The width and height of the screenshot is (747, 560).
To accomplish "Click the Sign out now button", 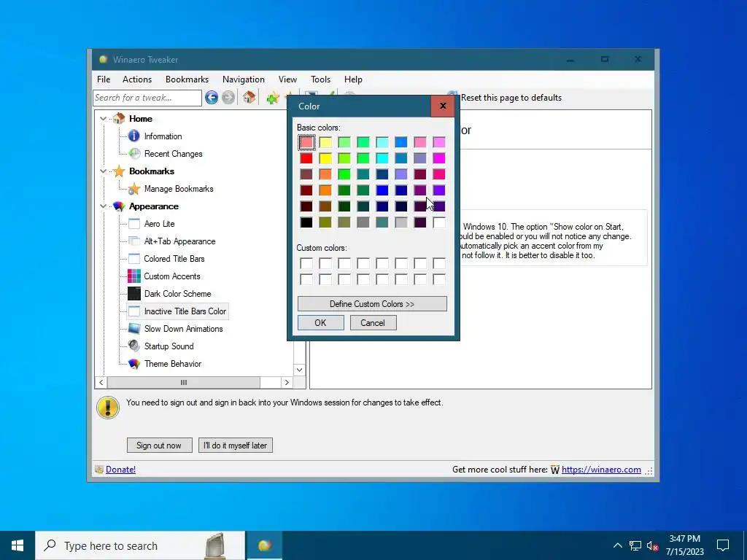I will click(159, 446).
